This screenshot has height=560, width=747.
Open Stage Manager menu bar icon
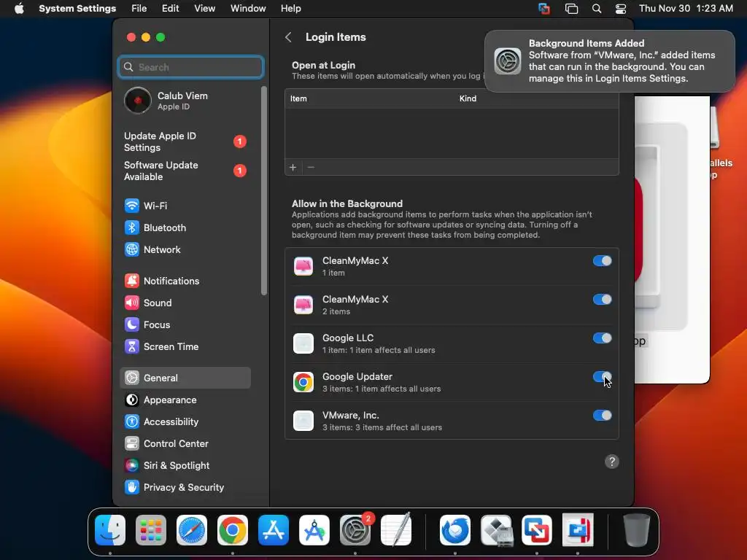coord(571,9)
